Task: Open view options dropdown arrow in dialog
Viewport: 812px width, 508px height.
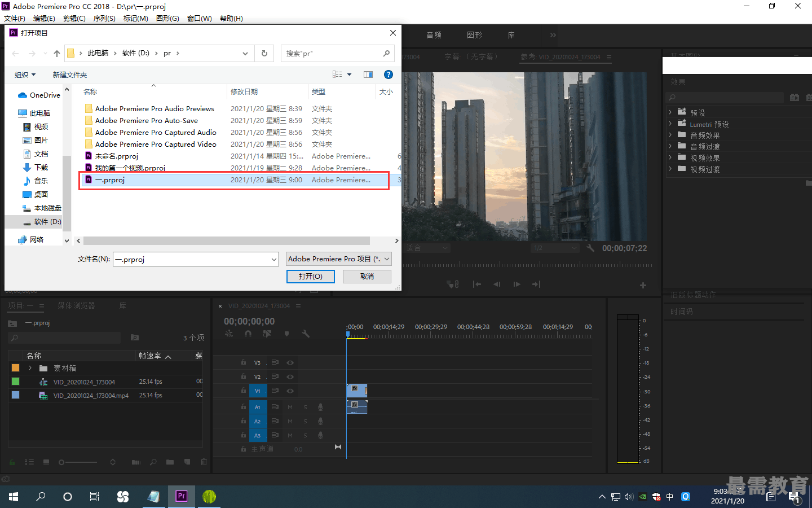Action: pos(349,75)
